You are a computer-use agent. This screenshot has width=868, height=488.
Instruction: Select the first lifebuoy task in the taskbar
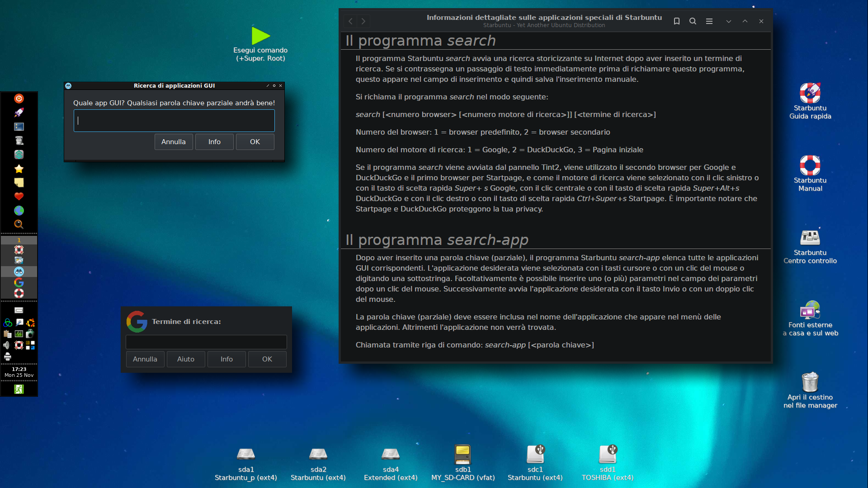point(19,250)
